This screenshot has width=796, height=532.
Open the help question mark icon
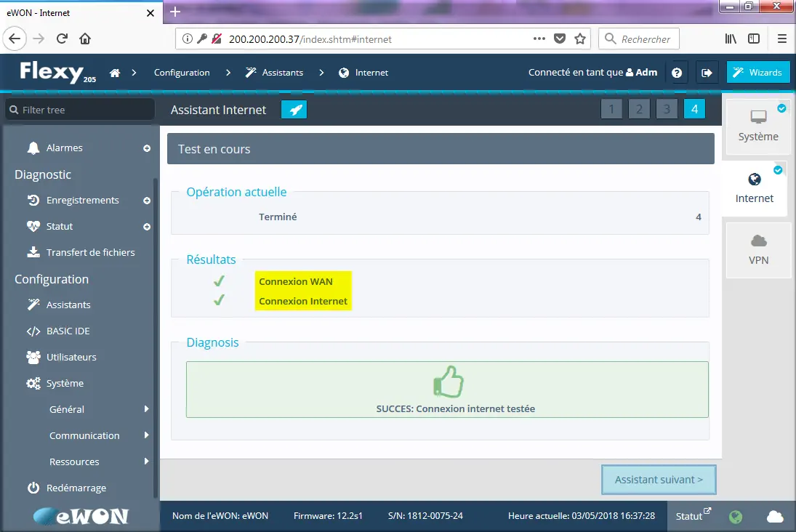(677, 73)
